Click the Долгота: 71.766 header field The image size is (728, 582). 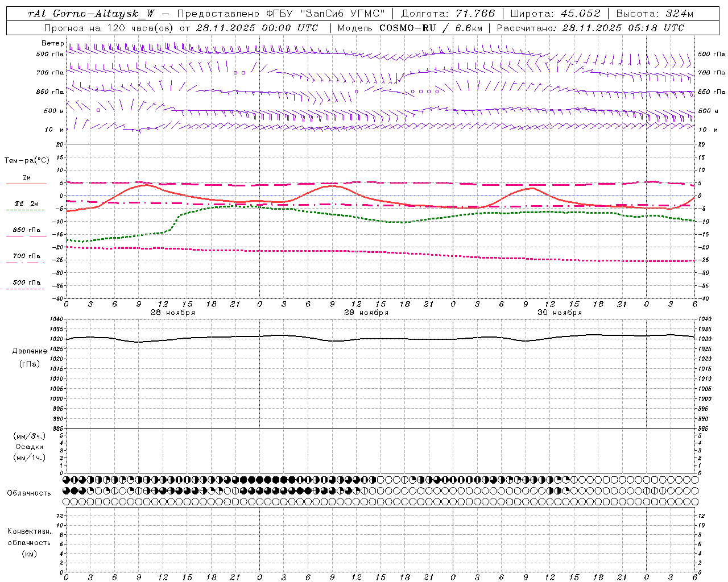[x=448, y=14]
